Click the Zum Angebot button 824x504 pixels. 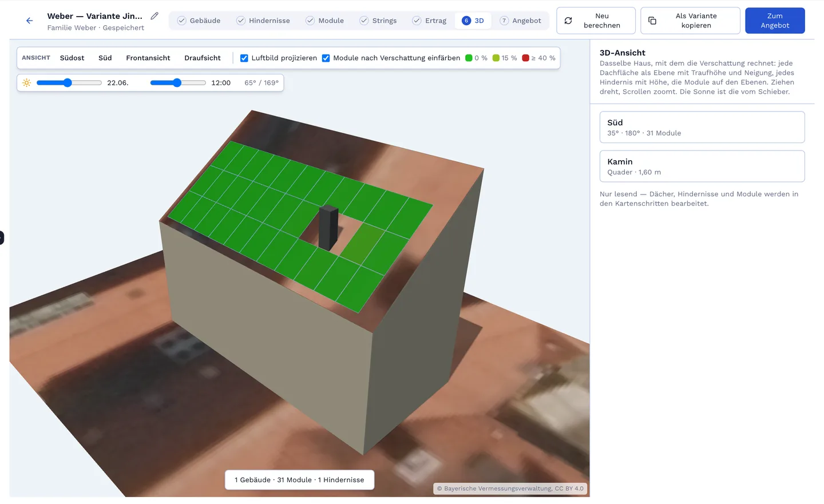coord(775,21)
